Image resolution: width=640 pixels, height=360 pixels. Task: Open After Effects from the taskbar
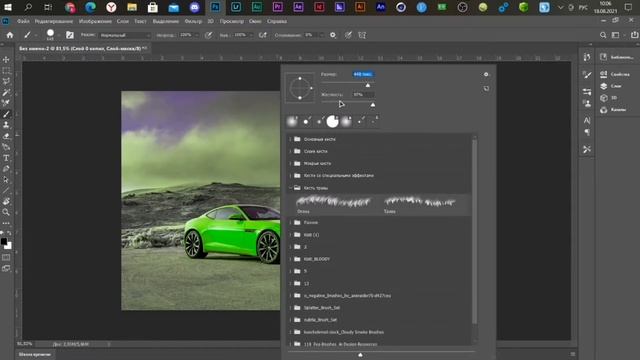298,7
